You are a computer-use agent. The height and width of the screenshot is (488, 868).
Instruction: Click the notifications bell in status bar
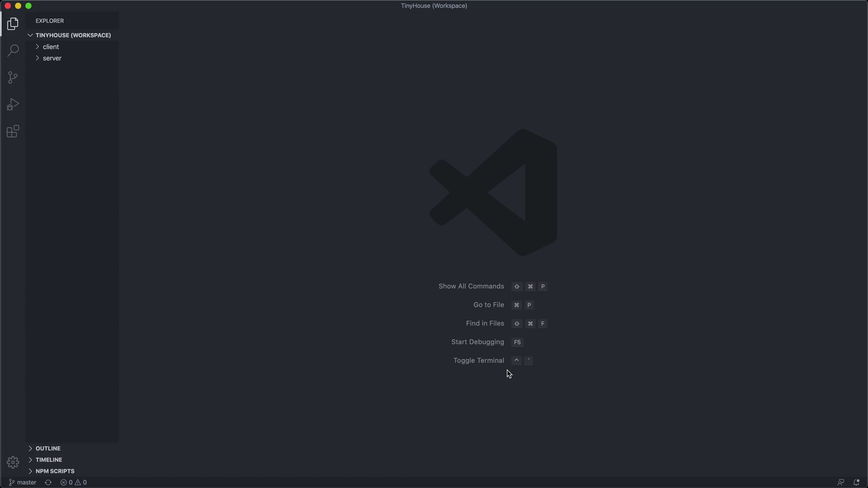[857, 482]
